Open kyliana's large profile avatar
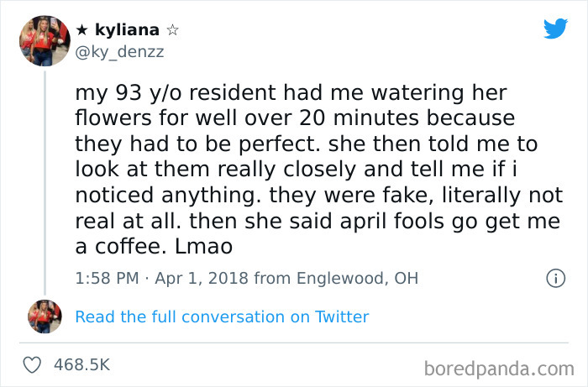The height and width of the screenshot is (387, 588). point(44,39)
